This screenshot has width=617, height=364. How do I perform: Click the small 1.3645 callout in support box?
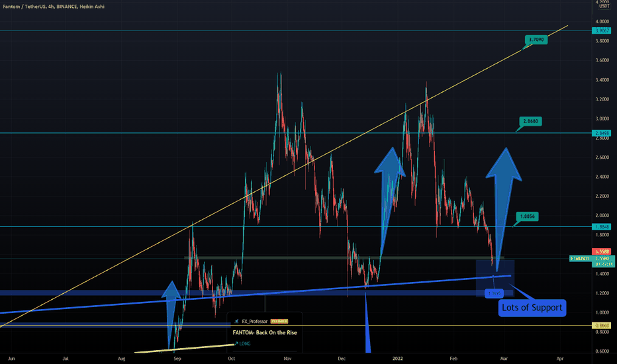coord(495,293)
